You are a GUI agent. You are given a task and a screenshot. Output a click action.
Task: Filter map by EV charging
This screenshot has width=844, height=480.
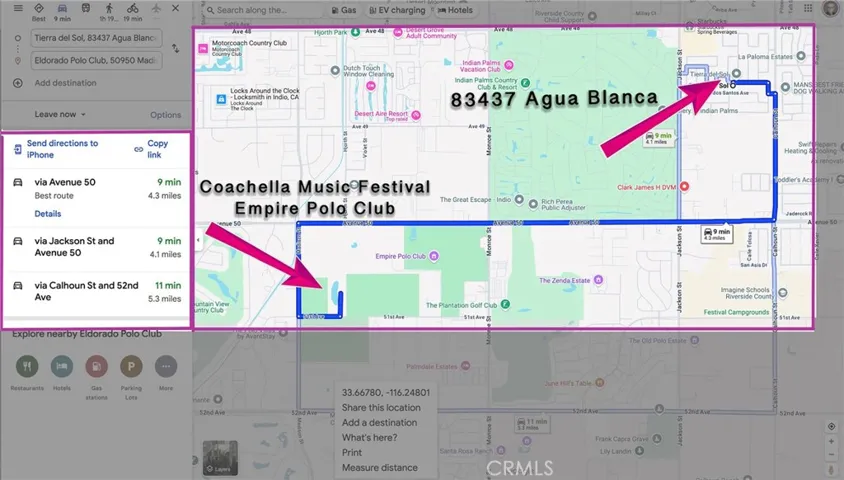[397, 10]
